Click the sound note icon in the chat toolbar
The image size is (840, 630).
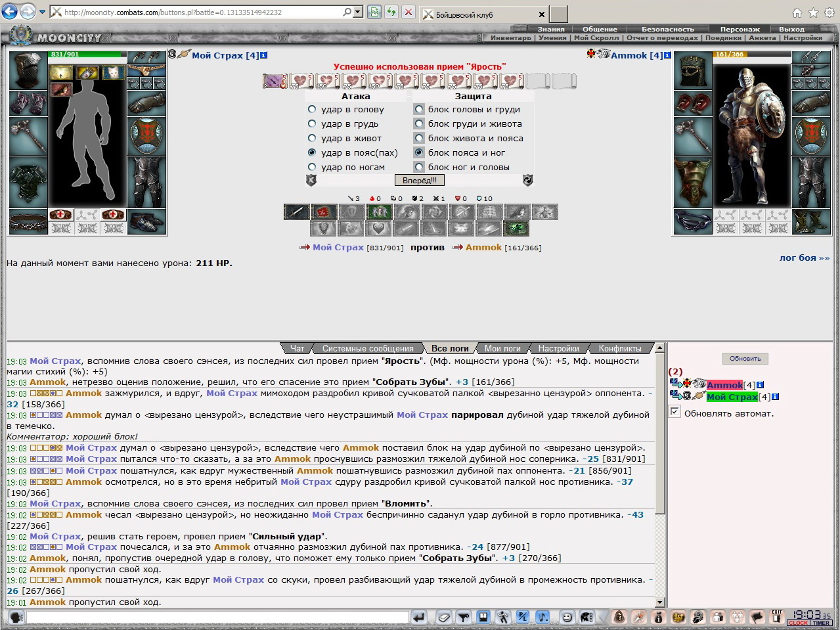pyautogui.click(x=542, y=617)
